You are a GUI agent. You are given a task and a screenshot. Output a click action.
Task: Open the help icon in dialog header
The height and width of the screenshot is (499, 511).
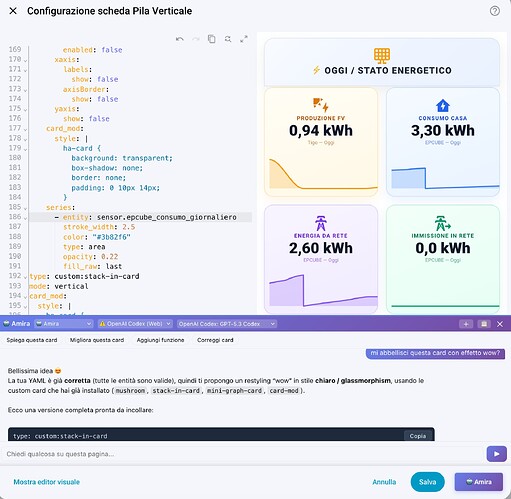(495, 11)
